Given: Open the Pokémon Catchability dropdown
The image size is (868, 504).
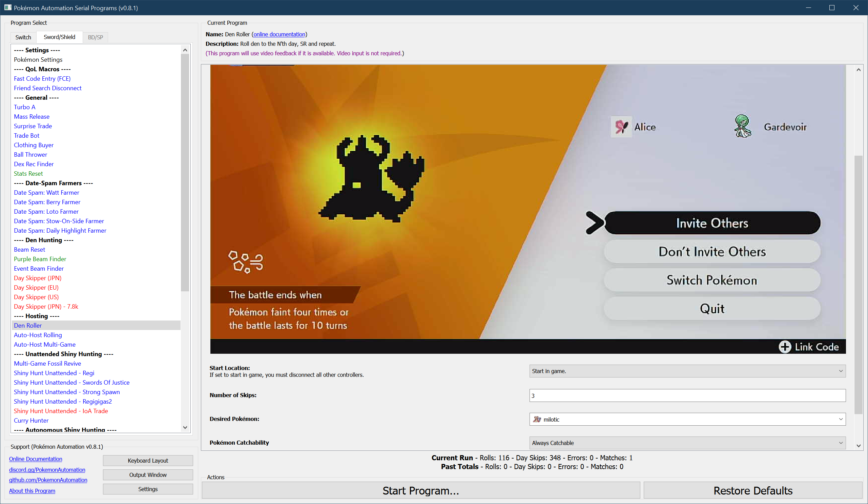Looking at the screenshot, I should (x=687, y=443).
